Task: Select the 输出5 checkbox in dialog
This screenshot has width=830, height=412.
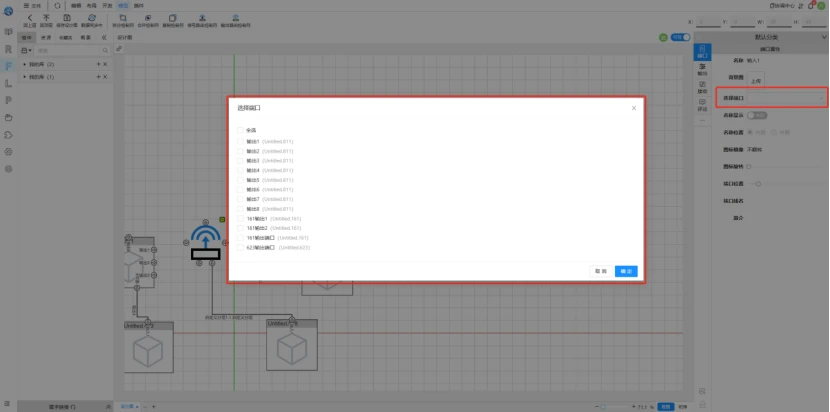Action: tap(240, 180)
